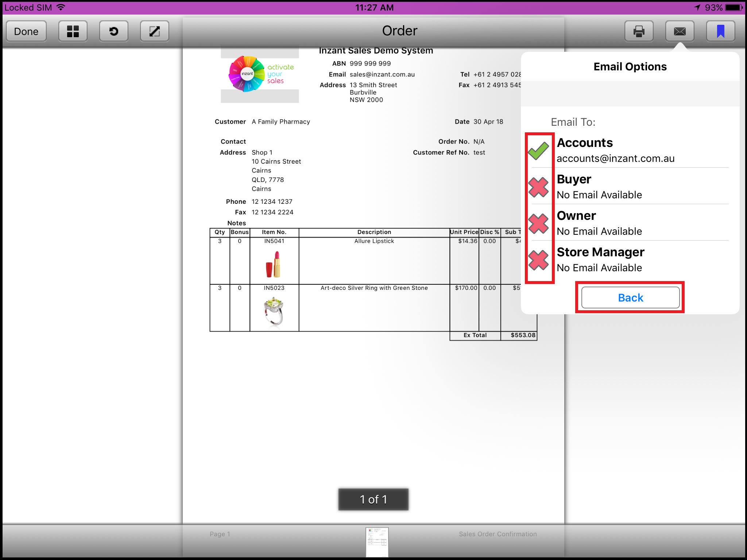Screen dimensions: 747x560
Task: Tap the email envelope icon
Action: tap(680, 31)
